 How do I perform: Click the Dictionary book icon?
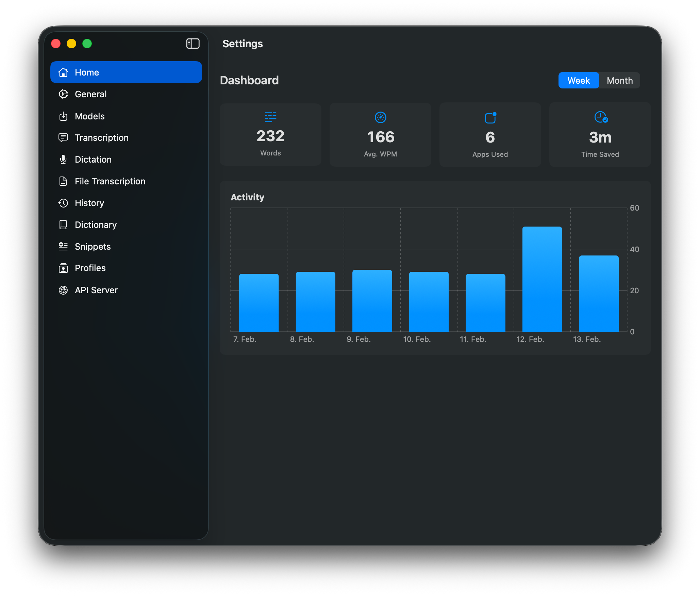(x=63, y=225)
